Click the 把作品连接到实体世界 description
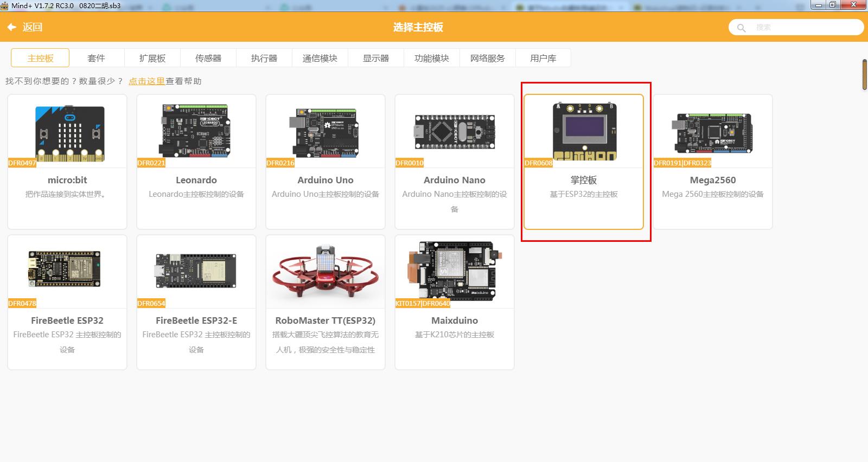This screenshot has height=462, width=868. click(x=66, y=194)
